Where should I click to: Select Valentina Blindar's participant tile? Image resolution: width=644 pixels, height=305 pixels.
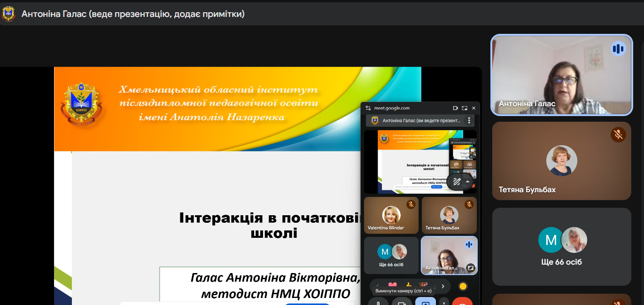(391, 215)
